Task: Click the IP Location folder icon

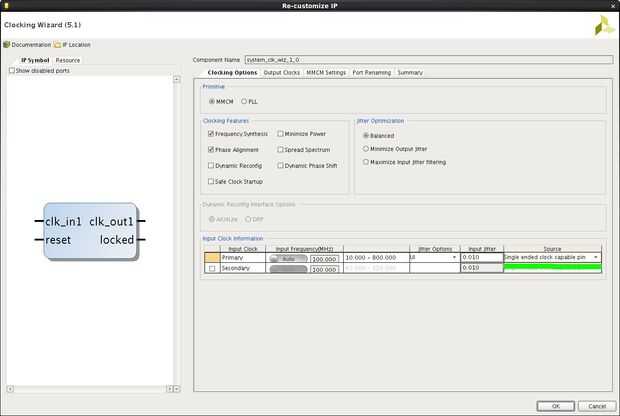Action: click(x=57, y=45)
